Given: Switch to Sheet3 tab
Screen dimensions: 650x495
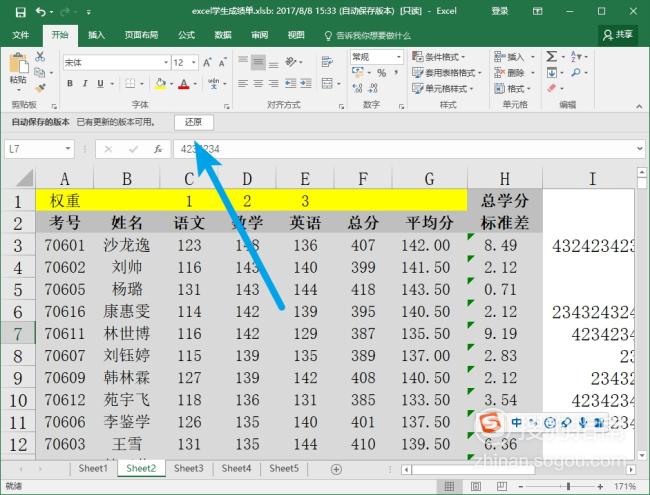Looking at the screenshot, I should pos(189,468).
